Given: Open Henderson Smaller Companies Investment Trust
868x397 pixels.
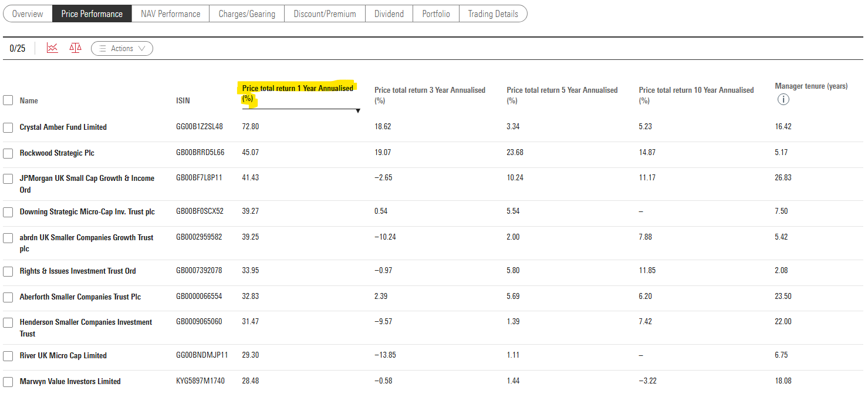Looking at the screenshot, I should coord(86,328).
